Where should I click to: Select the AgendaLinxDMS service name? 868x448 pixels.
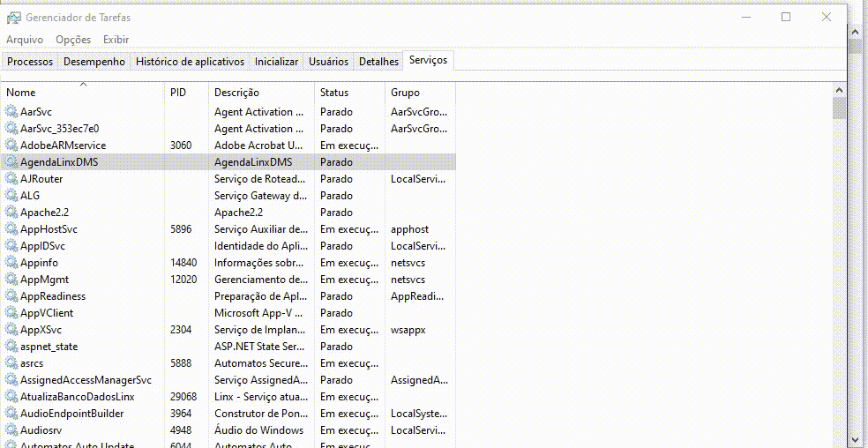click(59, 162)
